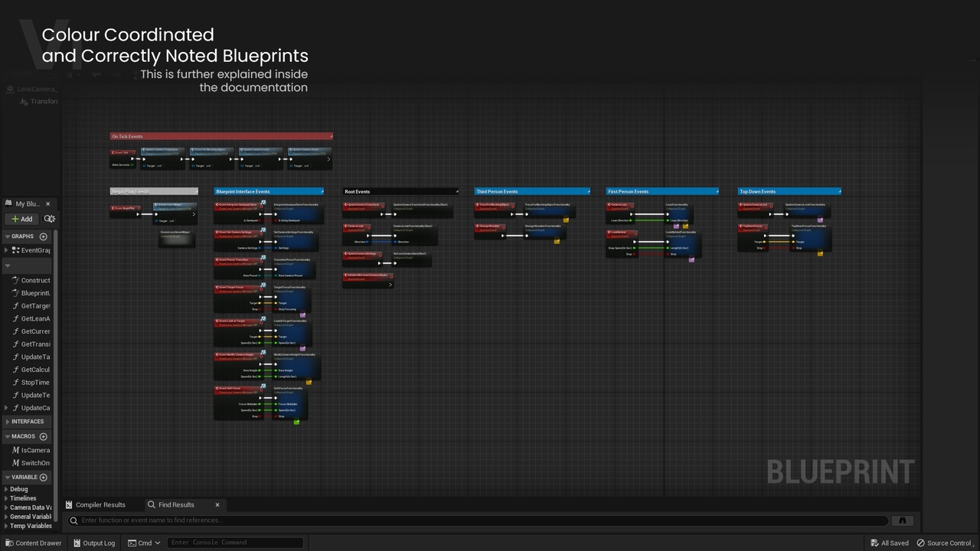
Task: Click the Add button in My Blueprint panel
Action: (21, 219)
